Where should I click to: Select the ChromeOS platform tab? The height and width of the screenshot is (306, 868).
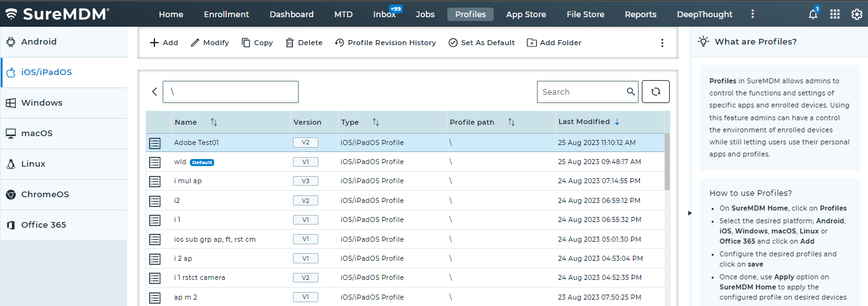[64, 194]
